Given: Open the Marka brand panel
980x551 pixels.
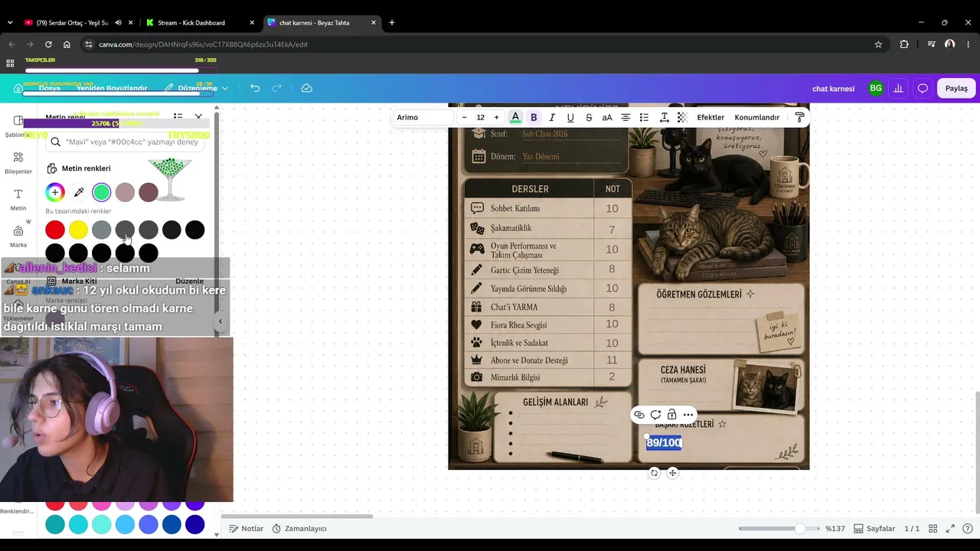Looking at the screenshot, I should coord(18,236).
